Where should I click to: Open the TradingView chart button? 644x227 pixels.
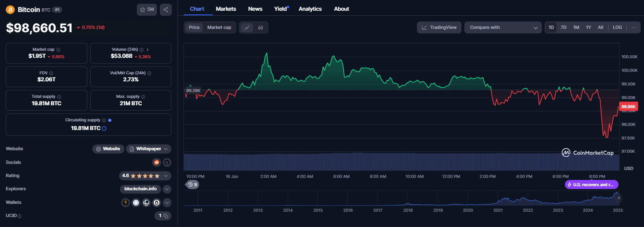[439, 28]
